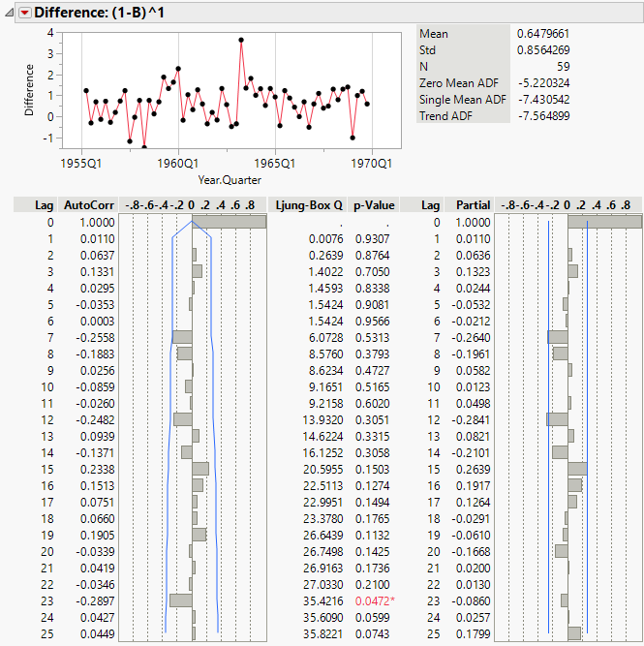
Task: Click the Partial column header
Action: coord(473,205)
